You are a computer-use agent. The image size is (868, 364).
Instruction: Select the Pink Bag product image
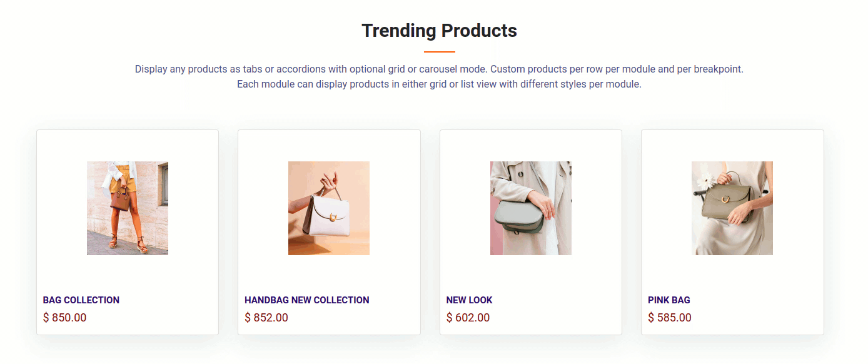point(732,208)
